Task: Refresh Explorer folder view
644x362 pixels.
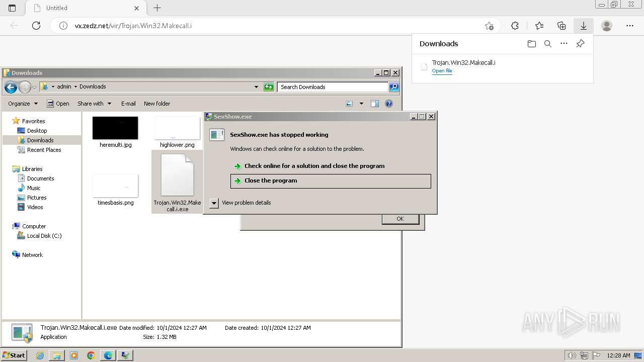Action: [269, 87]
